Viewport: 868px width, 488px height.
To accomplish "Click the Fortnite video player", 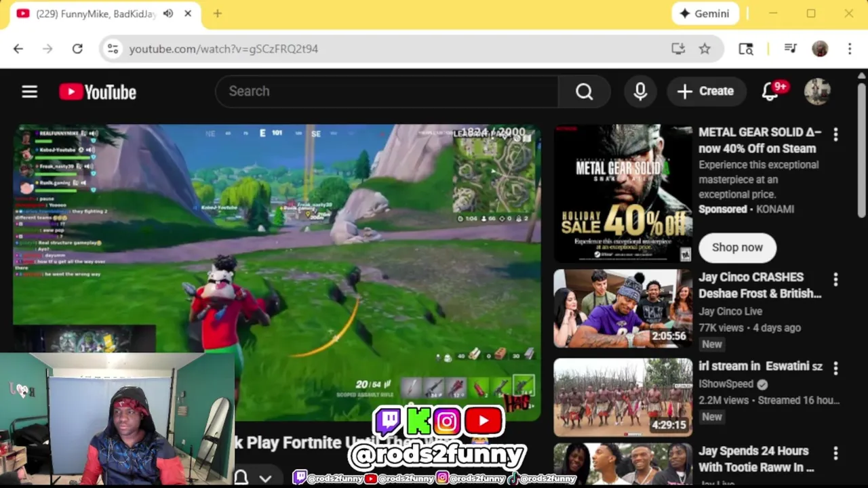I will pyautogui.click(x=277, y=271).
